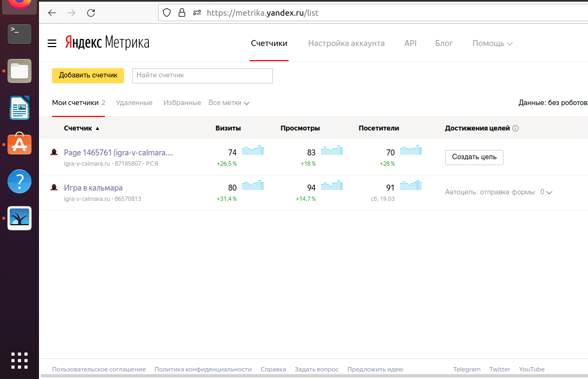Screen dimensions: 588x379
Task: Click the browser back arrow
Action: (52, 12)
